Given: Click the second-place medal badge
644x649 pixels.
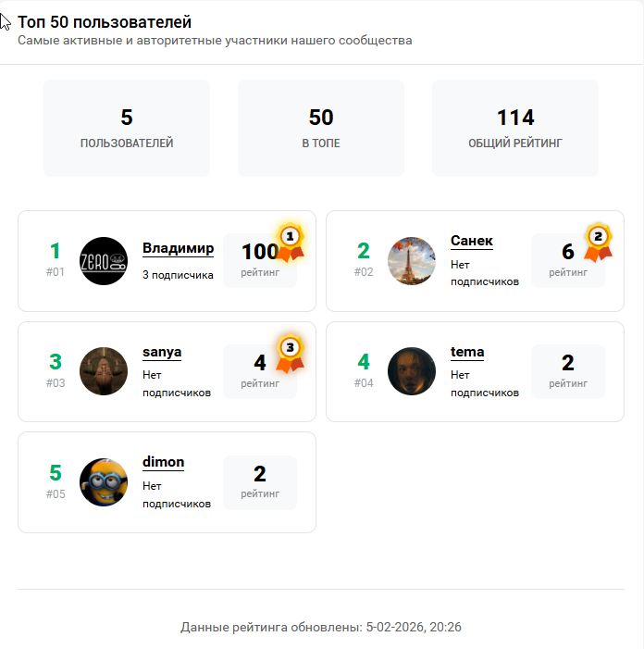Looking at the screenshot, I should 598,241.
